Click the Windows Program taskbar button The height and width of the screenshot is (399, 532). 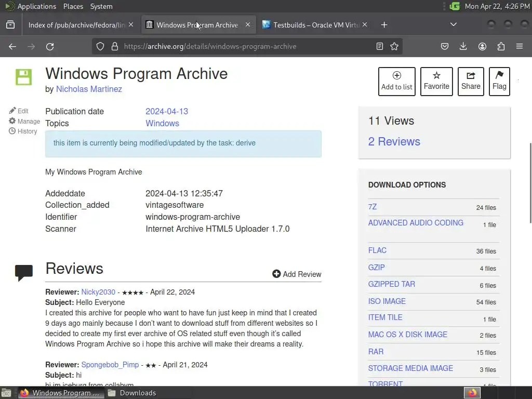click(x=61, y=393)
